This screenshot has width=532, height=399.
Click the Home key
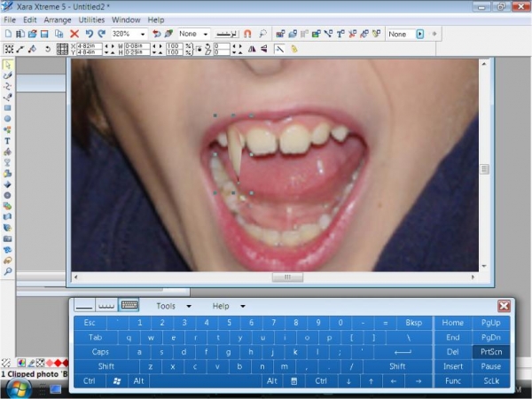pos(452,323)
